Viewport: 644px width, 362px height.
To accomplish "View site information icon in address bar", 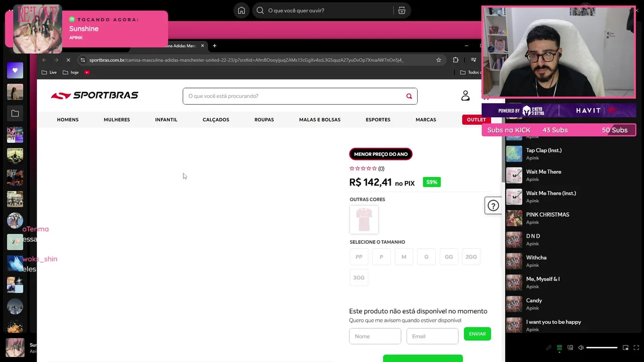I will tap(83, 60).
